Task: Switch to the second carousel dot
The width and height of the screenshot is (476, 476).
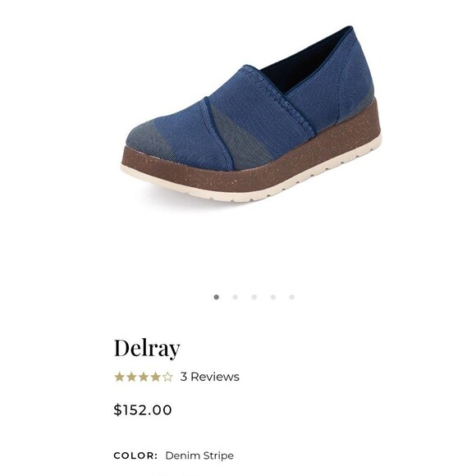Action: (x=235, y=297)
